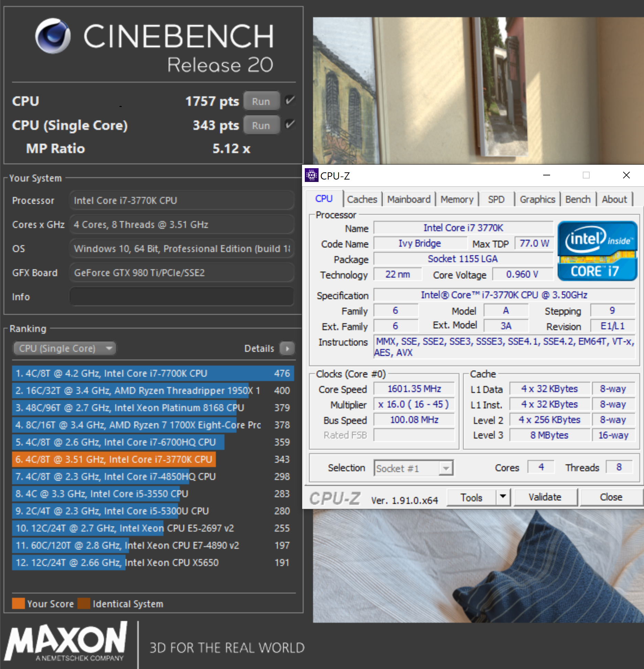The width and height of the screenshot is (644, 669).
Task: Select ranking row Xeon CPU E5-2697 v2
Action: 153,528
